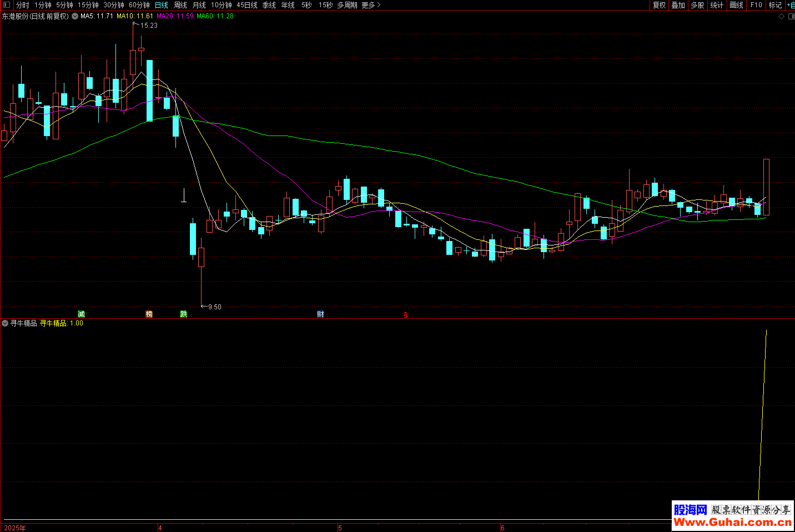The image size is (795, 532).
Task: Click the 9.50 low price label
Action: tap(214, 307)
